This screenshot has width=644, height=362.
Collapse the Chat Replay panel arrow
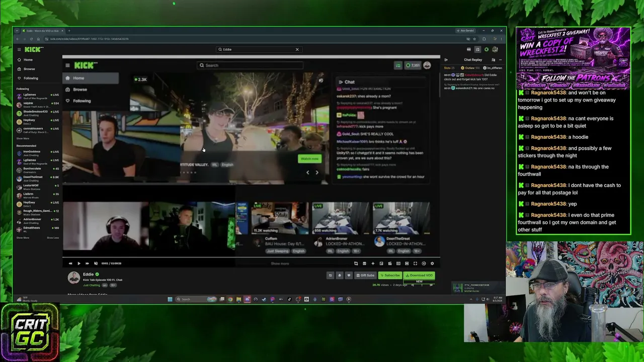(x=446, y=60)
